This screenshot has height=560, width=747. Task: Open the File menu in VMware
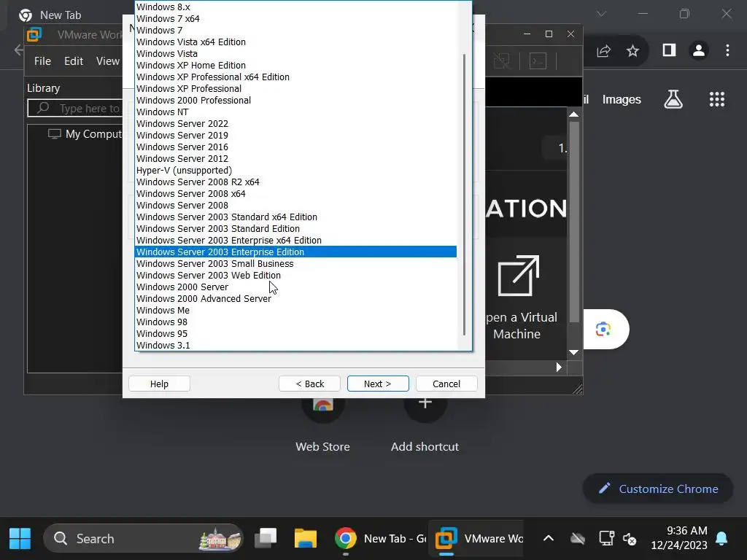pos(42,61)
